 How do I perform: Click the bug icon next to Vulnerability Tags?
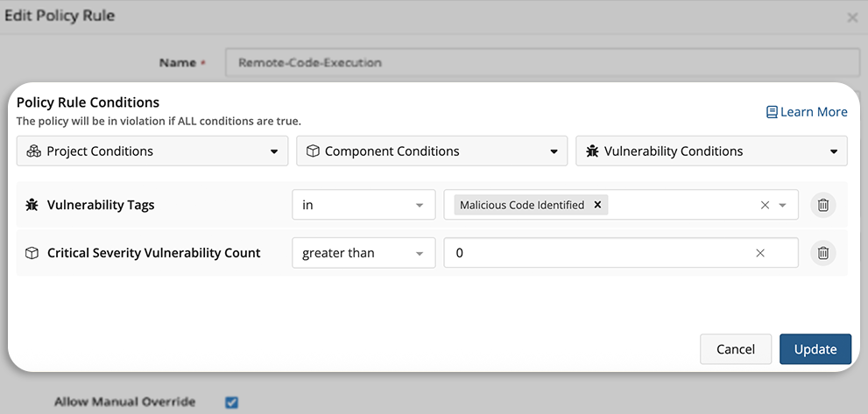coord(32,205)
